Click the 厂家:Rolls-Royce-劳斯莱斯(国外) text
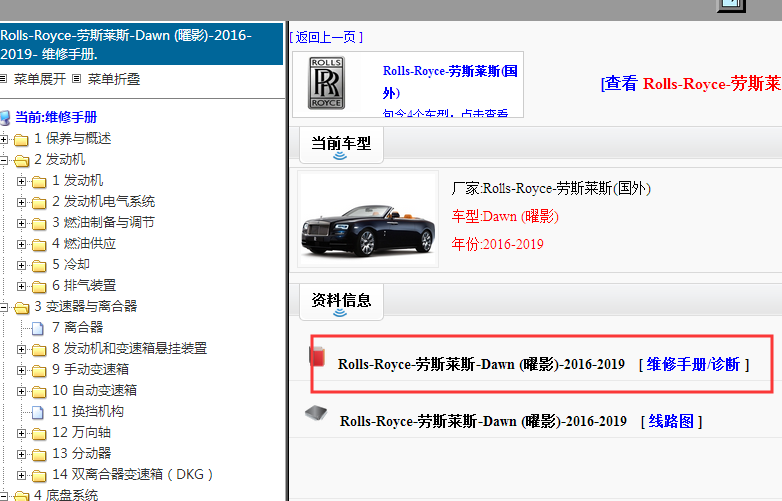Viewport: 782px width, 501px height. 551,188
